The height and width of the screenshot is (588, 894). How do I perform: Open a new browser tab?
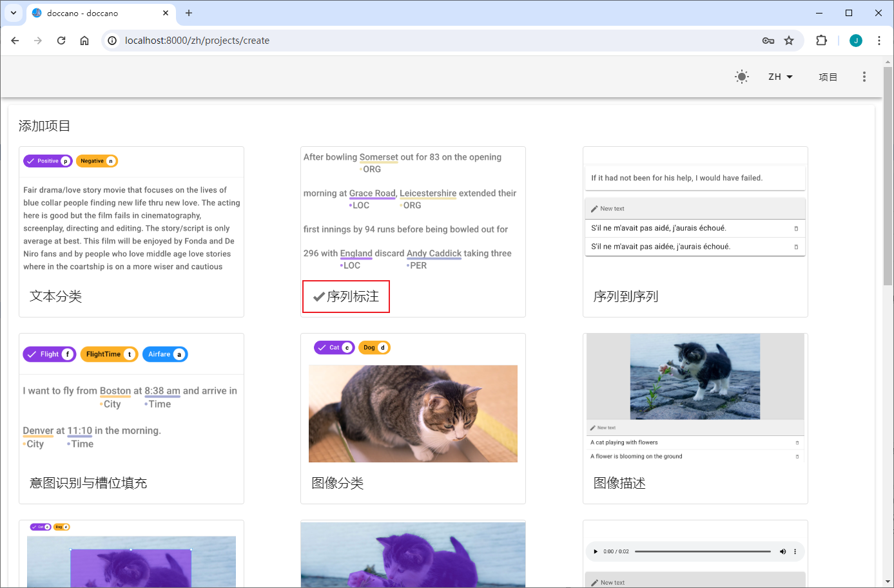pyautogui.click(x=189, y=13)
